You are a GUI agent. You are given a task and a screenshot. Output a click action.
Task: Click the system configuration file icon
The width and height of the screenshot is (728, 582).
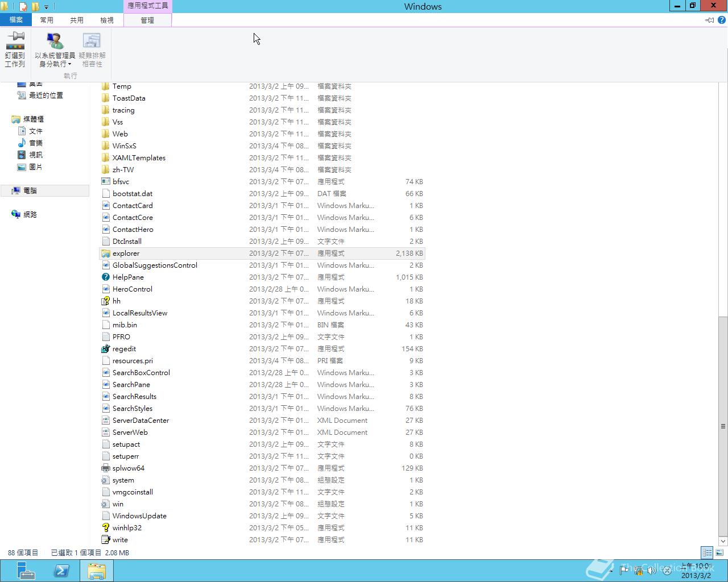point(105,480)
